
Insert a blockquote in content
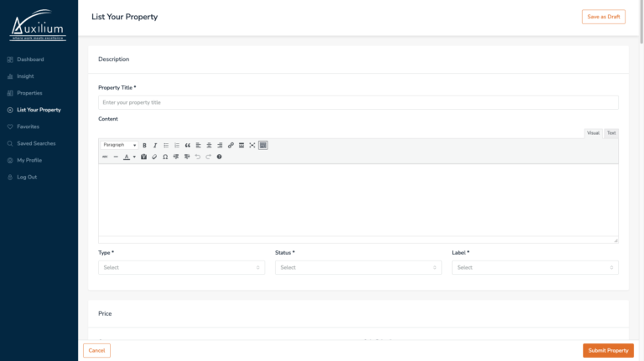[x=187, y=145]
